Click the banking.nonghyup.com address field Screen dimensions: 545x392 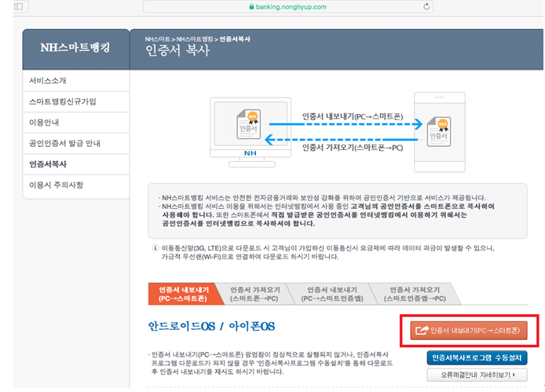[287, 6]
